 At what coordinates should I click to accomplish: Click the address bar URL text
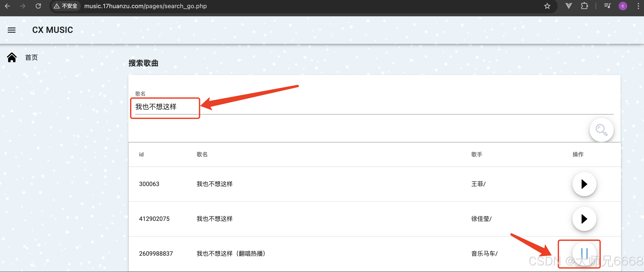[x=146, y=6]
